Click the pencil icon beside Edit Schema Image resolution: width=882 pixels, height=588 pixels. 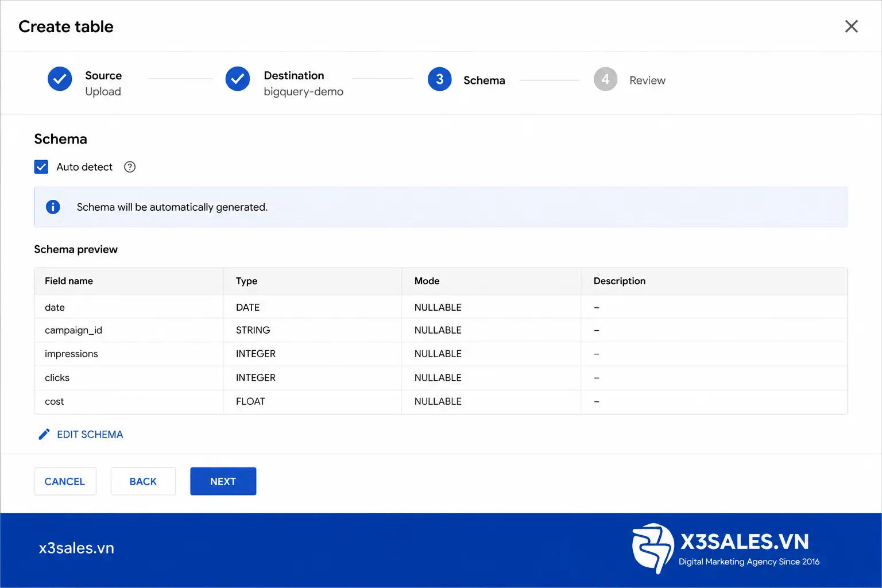click(x=44, y=434)
